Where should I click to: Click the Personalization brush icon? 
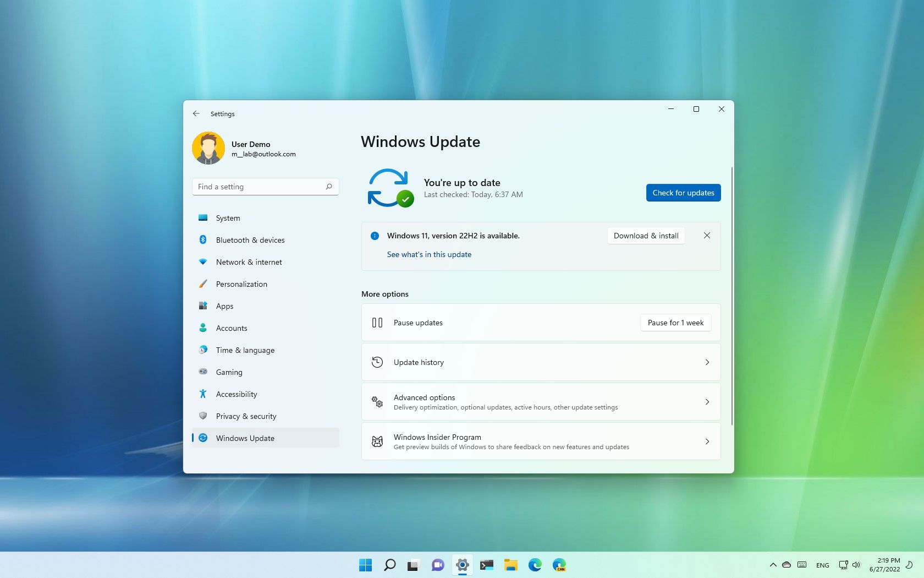tap(204, 284)
